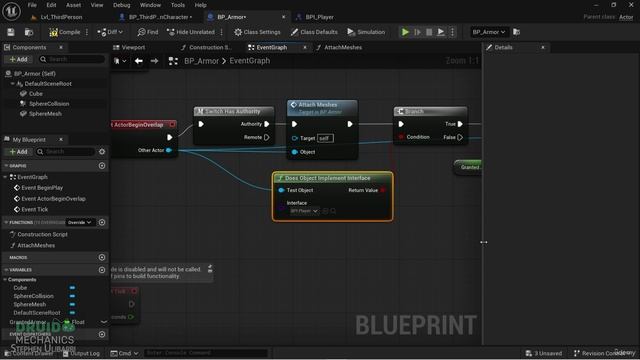Screen dimensions: 640x360
Task: Open the Interface class dropdown on node
Action: 304,211
